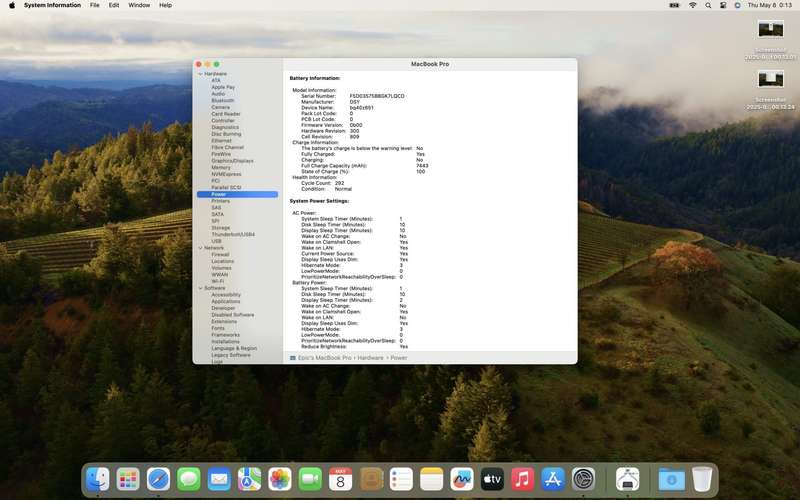Click the battery serial number value
Viewport: 800px width, 500px height.
[x=377, y=96]
